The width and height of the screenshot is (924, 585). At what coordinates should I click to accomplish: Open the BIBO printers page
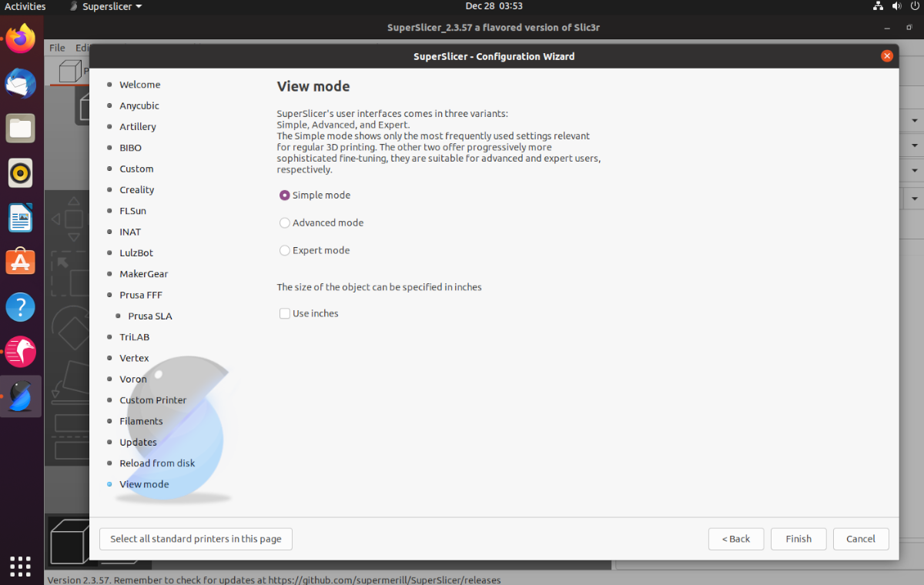tap(131, 148)
